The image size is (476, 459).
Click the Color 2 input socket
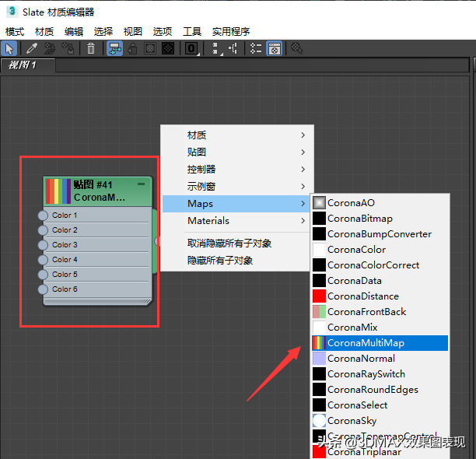43,230
